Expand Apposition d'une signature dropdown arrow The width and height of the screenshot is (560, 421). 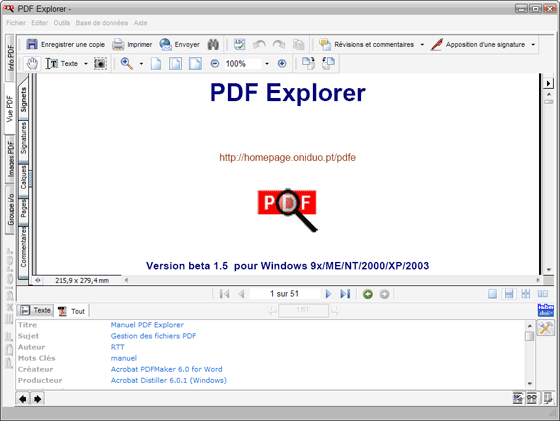pos(533,45)
